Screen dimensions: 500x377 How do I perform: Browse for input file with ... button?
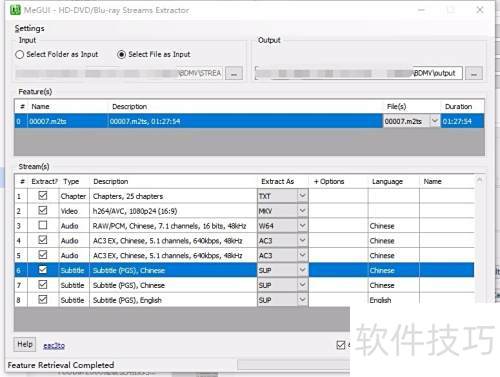(x=234, y=73)
